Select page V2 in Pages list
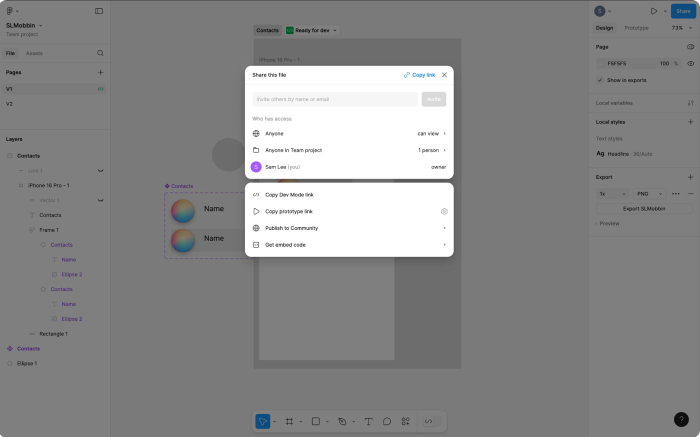The height and width of the screenshot is (437, 700). pos(54,104)
